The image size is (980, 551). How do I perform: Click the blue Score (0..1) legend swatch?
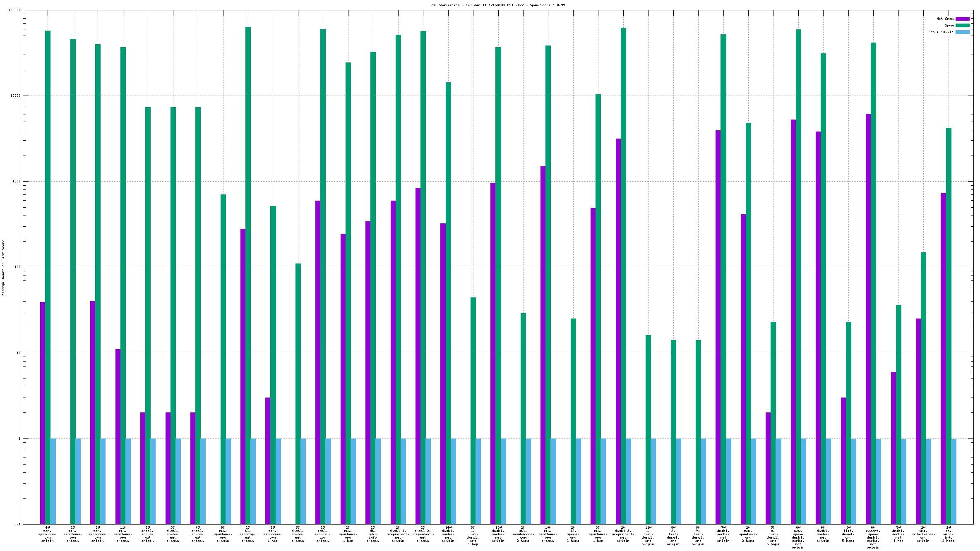962,32
